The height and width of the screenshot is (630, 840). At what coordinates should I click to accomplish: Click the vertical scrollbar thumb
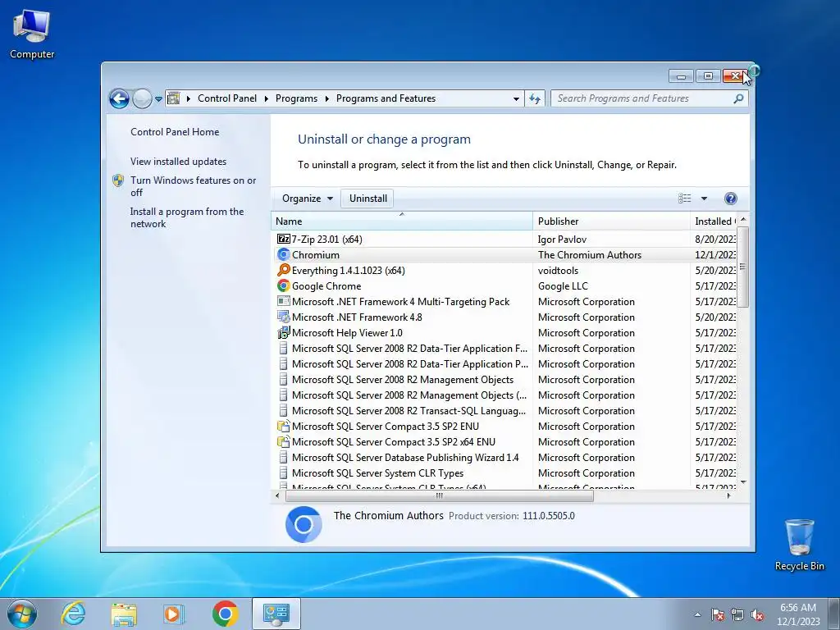[x=742, y=267]
